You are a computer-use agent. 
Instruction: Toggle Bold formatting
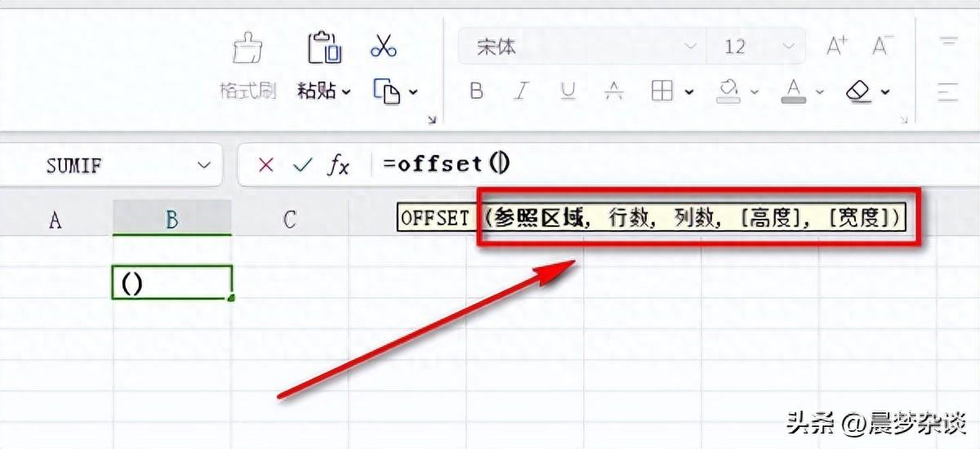pyautogui.click(x=477, y=91)
